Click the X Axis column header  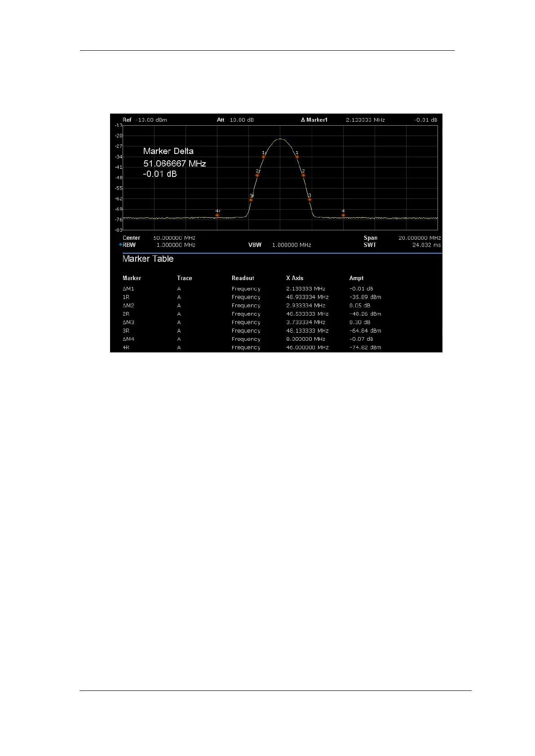pos(295,278)
